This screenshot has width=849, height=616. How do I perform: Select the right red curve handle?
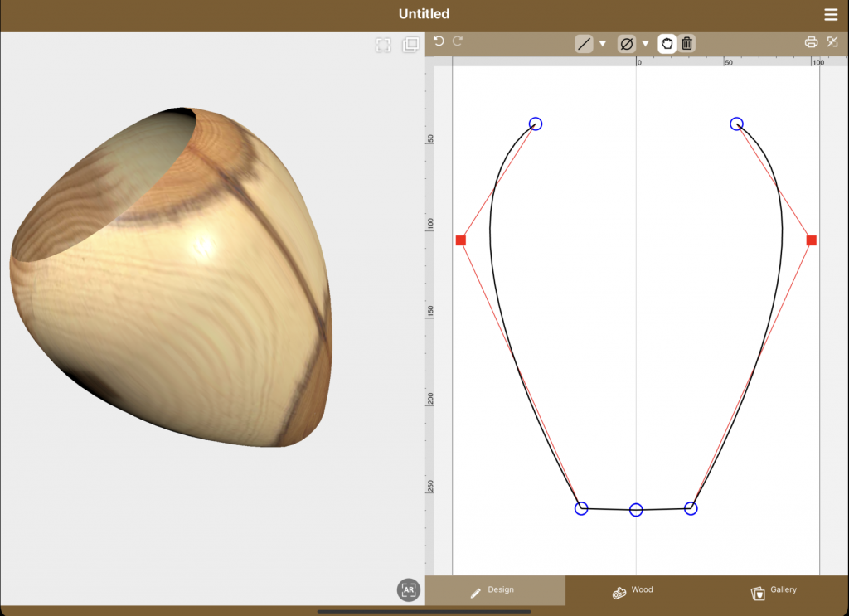pyautogui.click(x=811, y=240)
